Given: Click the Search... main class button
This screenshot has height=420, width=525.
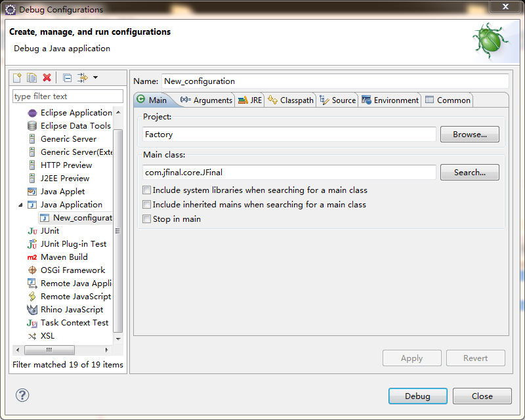Looking at the screenshot, I should [470, 173].
